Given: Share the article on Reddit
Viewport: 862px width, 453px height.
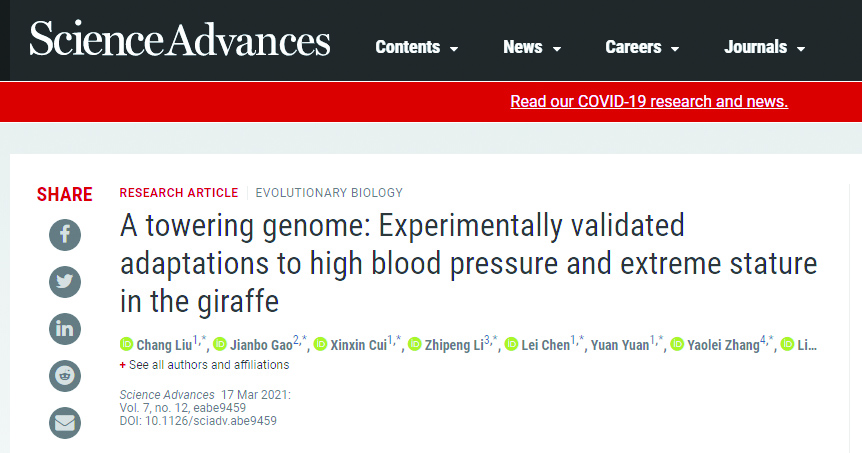Looking at the screenshot, I should [x=65, y=376].
